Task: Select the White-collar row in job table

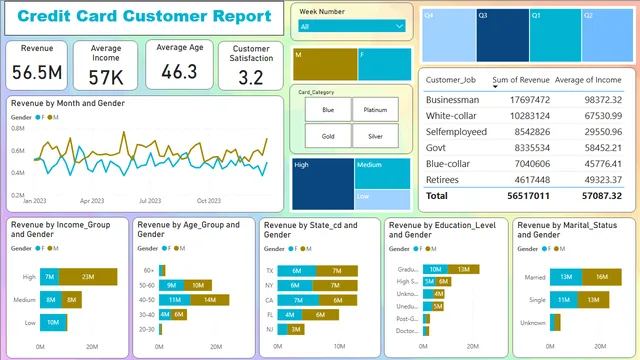Action: pos(524,116)
